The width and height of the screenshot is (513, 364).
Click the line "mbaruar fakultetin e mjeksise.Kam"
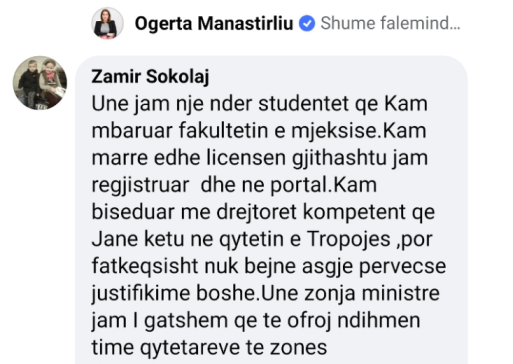click(x=259, y=130)
